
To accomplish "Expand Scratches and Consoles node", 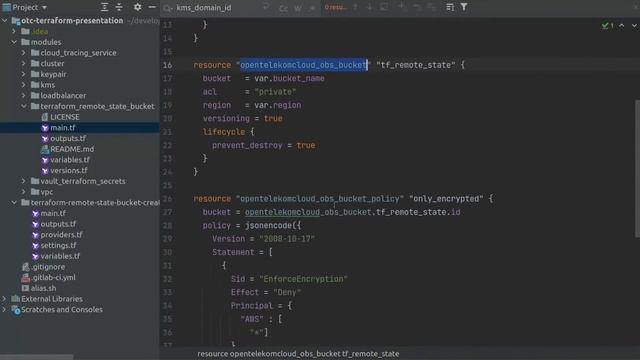I will [4, 309].
